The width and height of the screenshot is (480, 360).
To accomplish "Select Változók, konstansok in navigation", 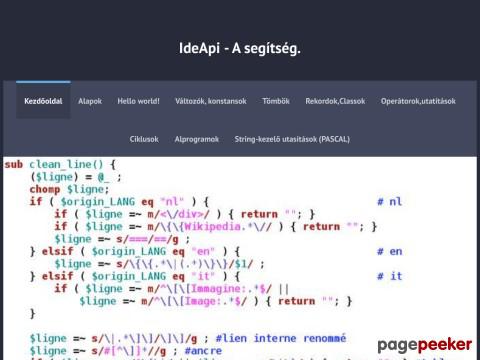I will pos(211,101).
